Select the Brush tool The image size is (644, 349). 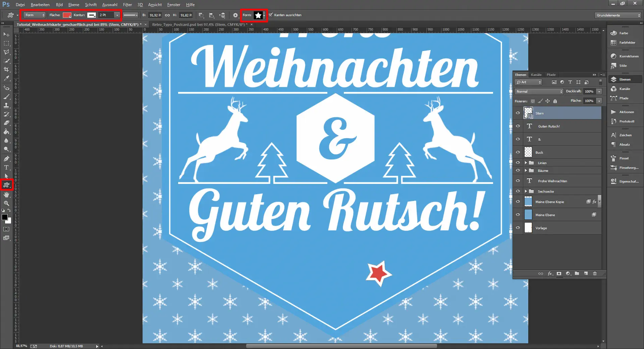tap(6, 97)
